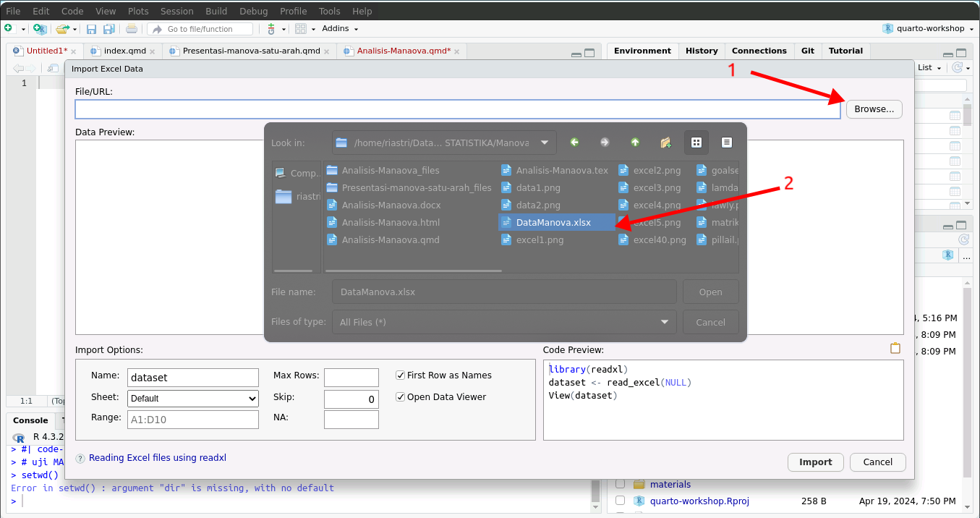Check the box next to the materials folder

click(620, 484)
